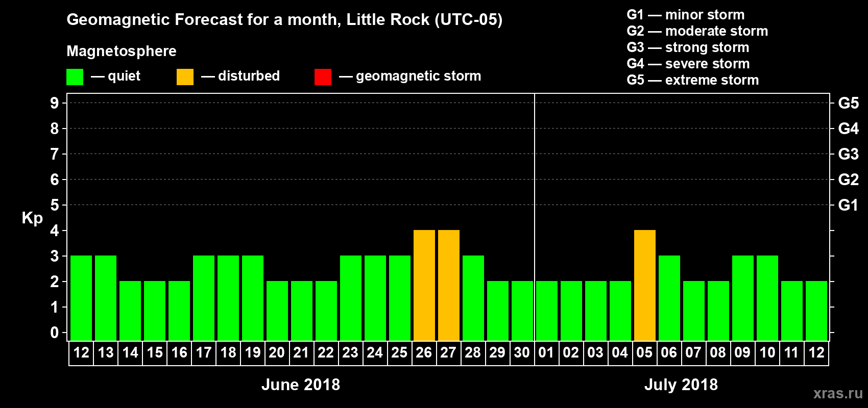868x408 pixels.
Task: Click the date label 30 in June
Action: (522, 352)
